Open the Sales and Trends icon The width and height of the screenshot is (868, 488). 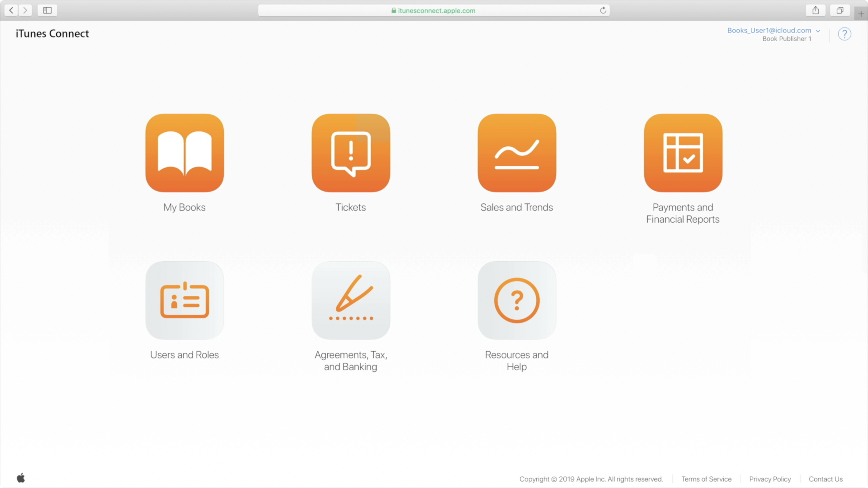click(517, 152)
